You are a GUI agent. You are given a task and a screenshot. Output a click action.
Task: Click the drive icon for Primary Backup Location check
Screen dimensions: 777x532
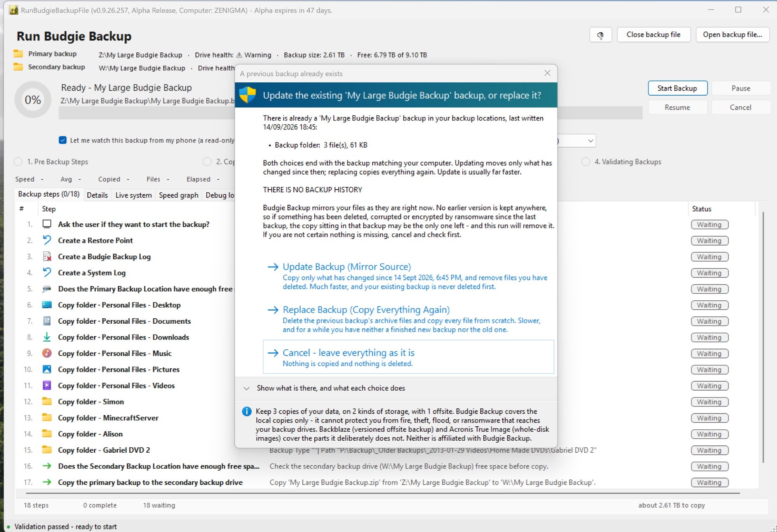47,289
